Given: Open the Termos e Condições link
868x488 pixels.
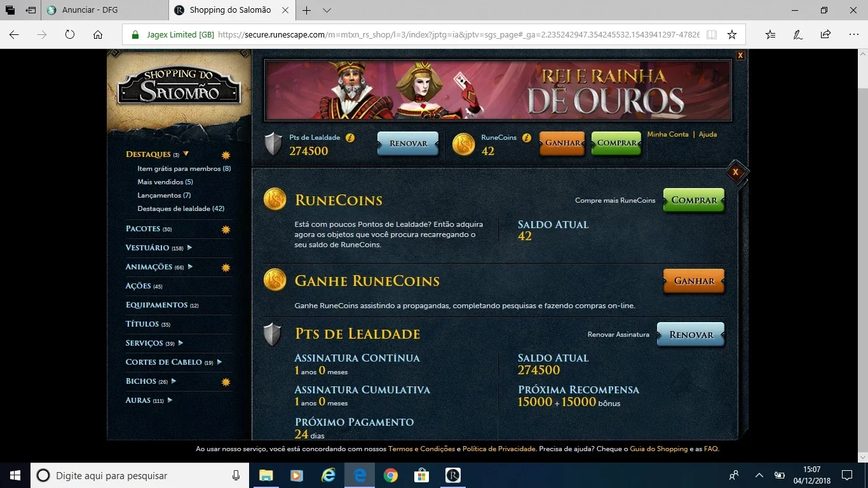Looking at the screenshot, I should pos(421,449).
